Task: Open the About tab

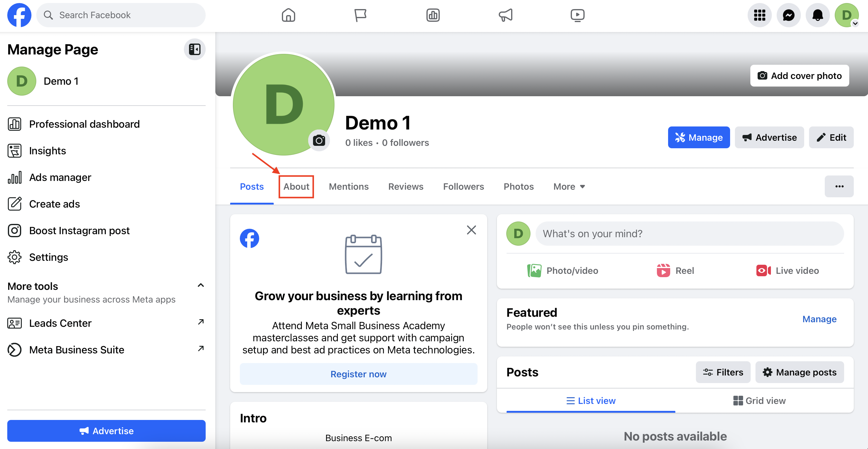Action: coord(296,186)
